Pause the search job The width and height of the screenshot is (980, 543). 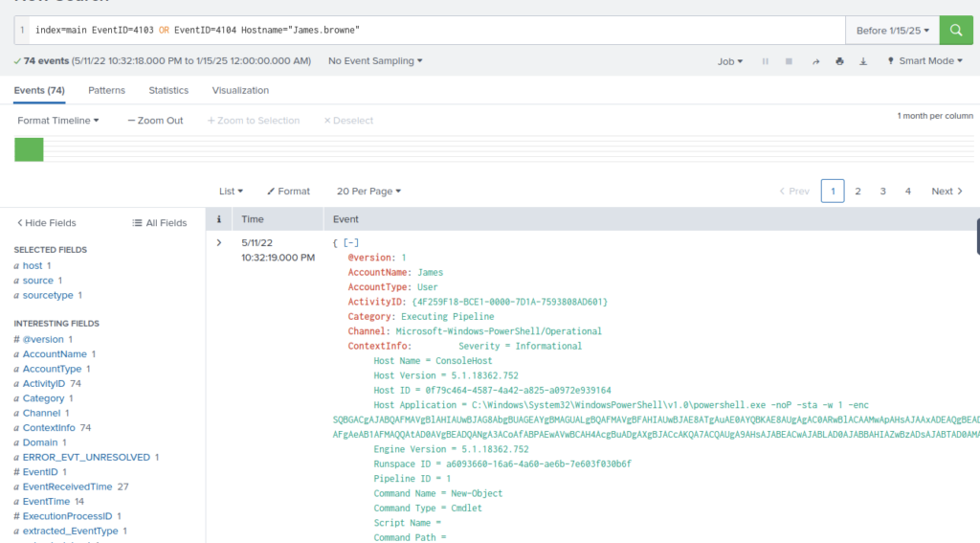pyautogui.click(x=765, y=61)
